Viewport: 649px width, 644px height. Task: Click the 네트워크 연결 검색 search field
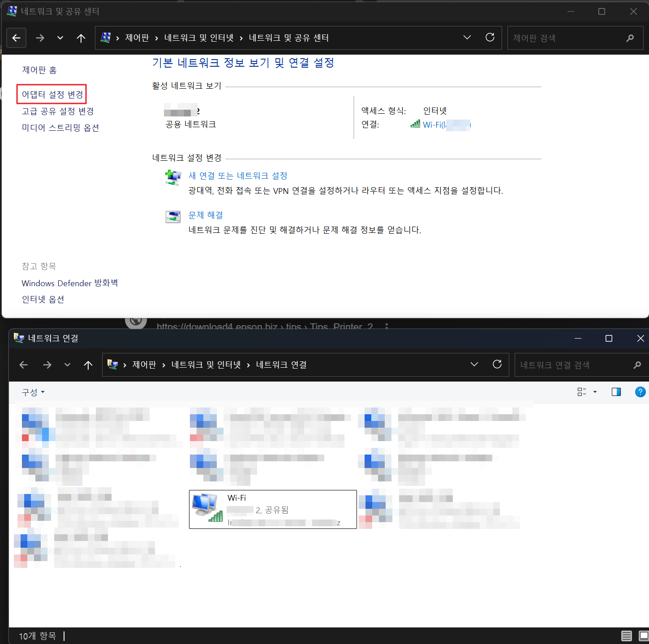click(x=573, y=365)
